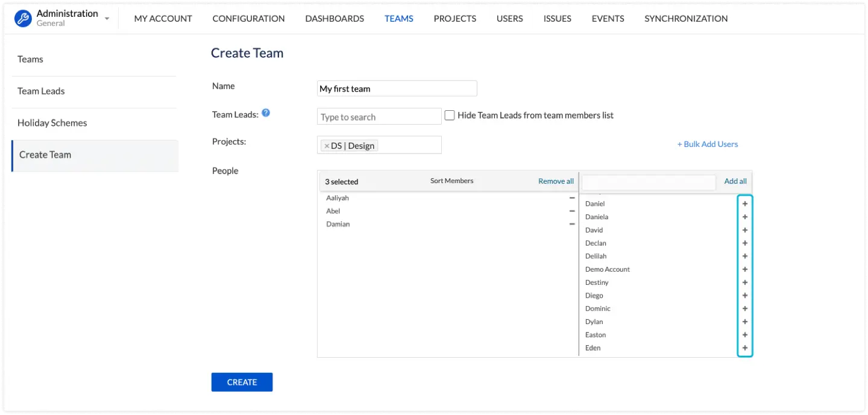Image resolution: width=868 pixels, height=415 pixels.
Task: Add Dominic to the team
Action: (745, 308)
